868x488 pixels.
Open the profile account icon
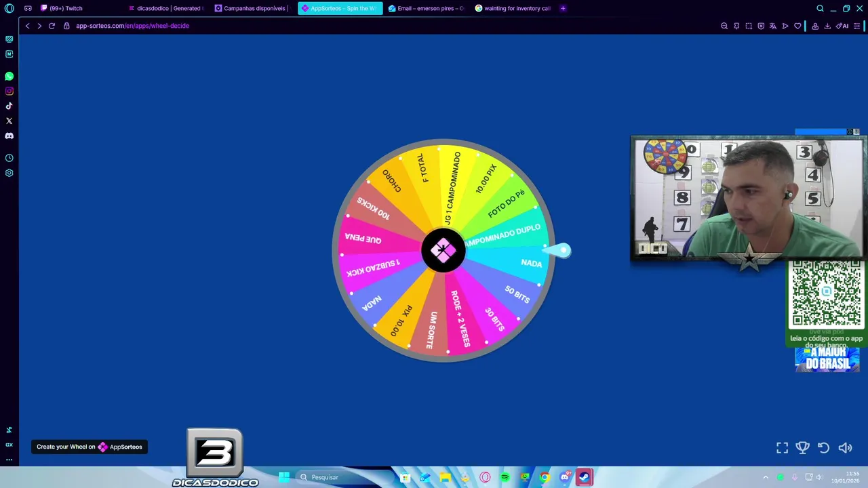click(x=815, y=26)
